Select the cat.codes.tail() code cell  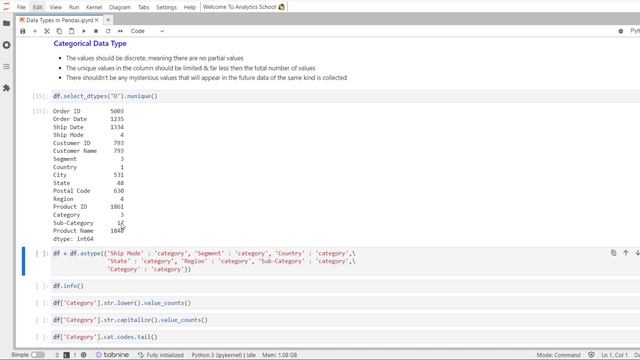(x=345, y=337)
